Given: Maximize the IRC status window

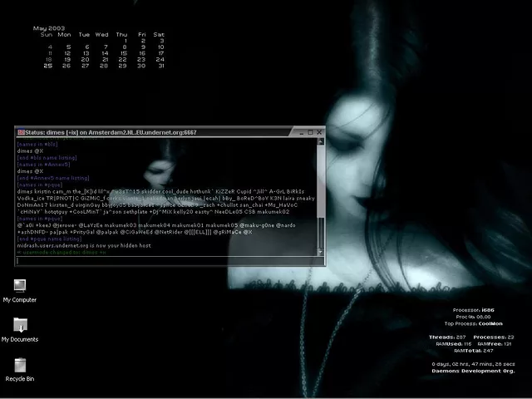Looking at the screenshot, I should pyautogui.click(x=310, y=132).
